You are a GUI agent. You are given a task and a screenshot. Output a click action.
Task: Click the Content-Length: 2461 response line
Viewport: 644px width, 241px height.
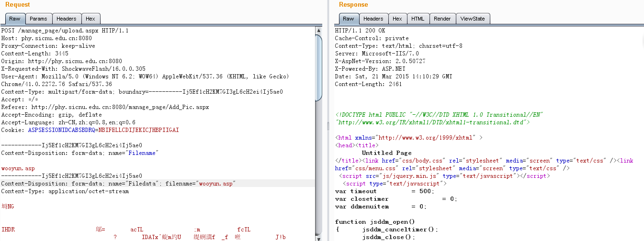[x=368, y=84]
